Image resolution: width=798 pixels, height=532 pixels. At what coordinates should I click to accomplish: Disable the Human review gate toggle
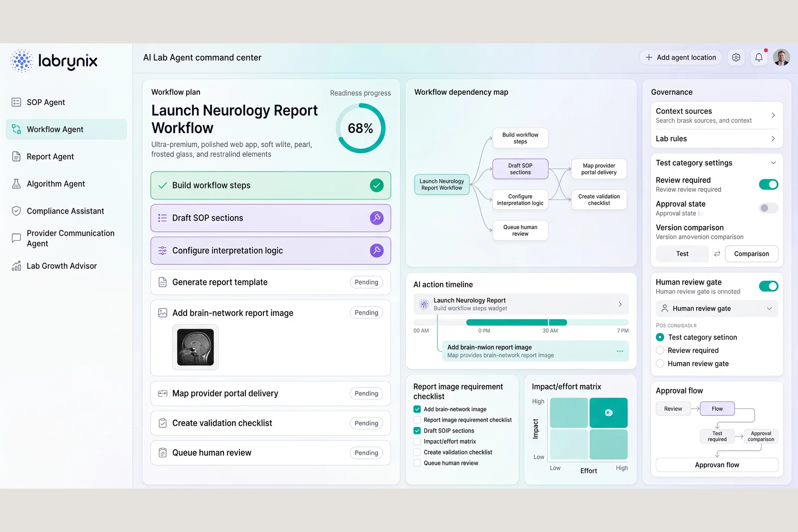[769, 286]
